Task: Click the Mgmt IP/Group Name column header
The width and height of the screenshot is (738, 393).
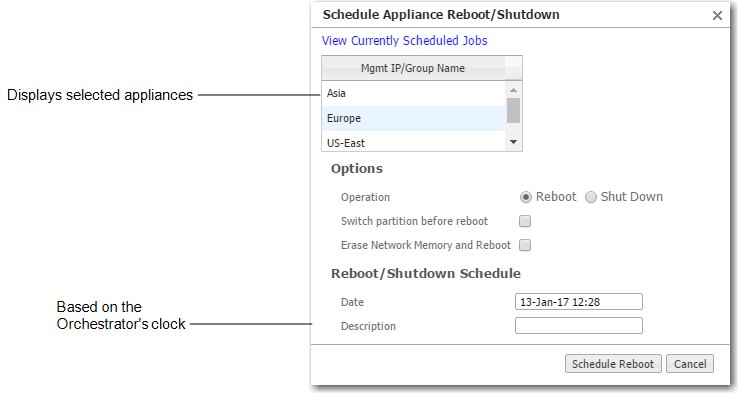Action: pos(413,68)
